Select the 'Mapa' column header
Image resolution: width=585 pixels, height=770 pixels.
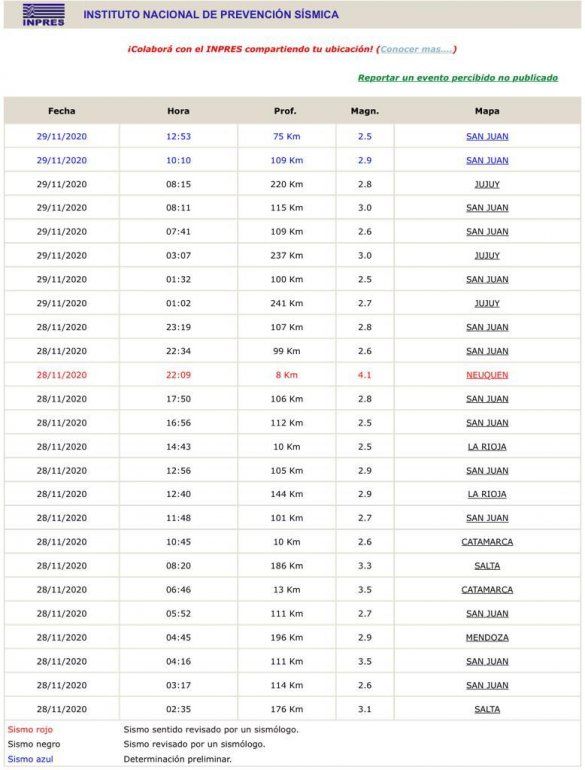[487, 111]
